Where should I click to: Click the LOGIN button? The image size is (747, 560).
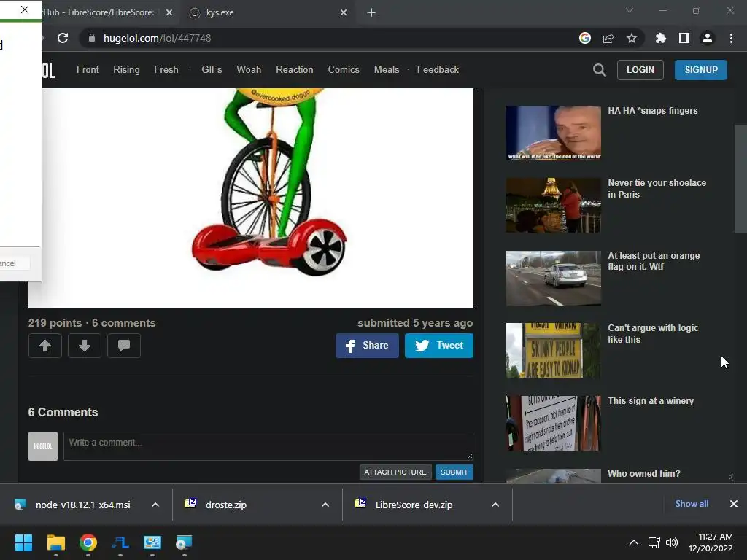[x=640, y=70]
